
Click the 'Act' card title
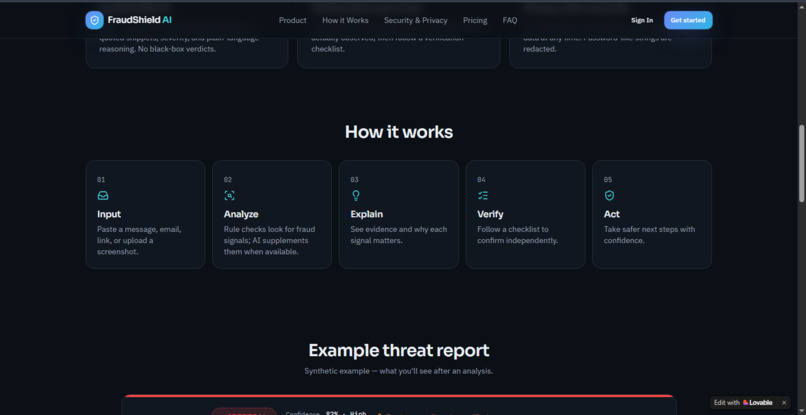[x=612, y=214]
